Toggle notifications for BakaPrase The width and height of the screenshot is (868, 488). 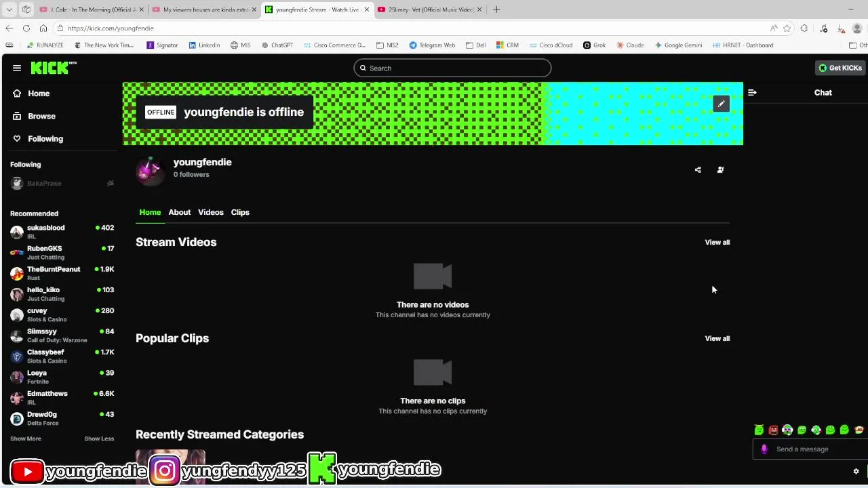coord(110,183)
